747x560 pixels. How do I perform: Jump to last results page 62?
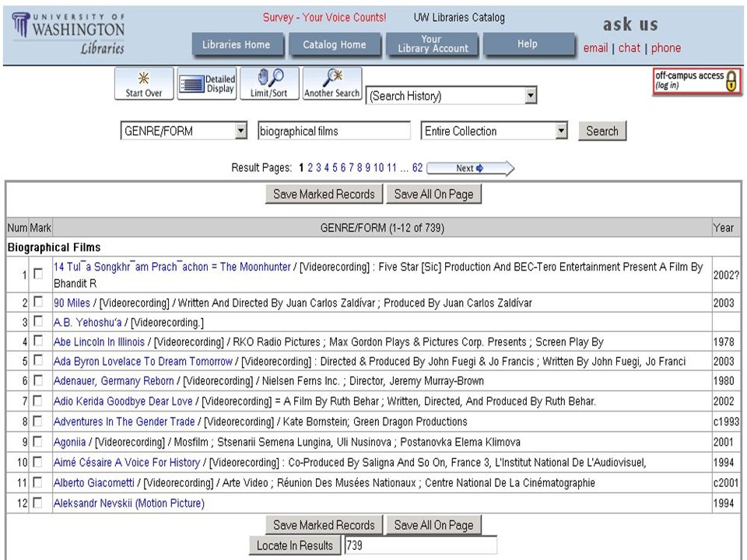(x=417, y=168)
